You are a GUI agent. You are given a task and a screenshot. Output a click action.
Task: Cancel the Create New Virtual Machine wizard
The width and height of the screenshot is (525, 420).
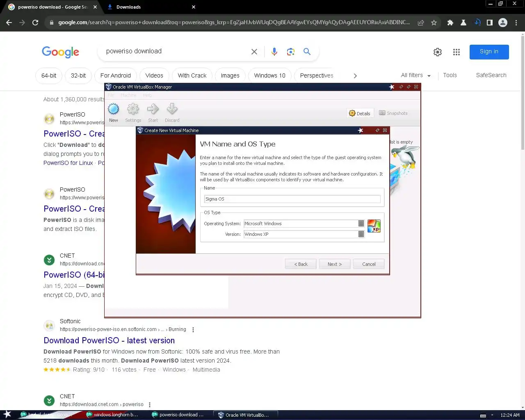pos(369,264)
